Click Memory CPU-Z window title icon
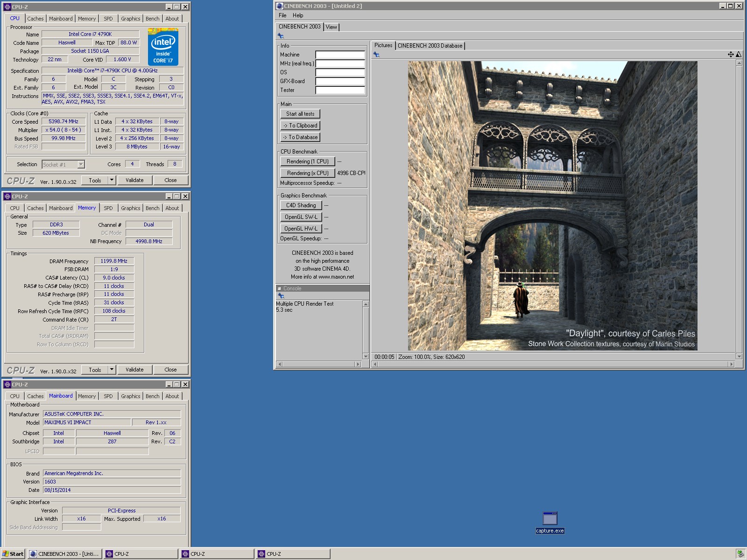The width and height of the screenshot is (747, 560). (7, 196)
